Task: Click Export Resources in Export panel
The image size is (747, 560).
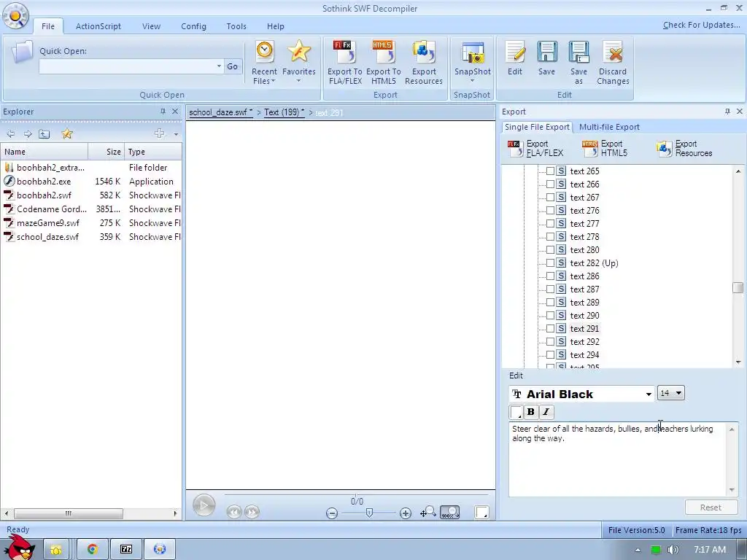Action: click(x=684, y=149)
